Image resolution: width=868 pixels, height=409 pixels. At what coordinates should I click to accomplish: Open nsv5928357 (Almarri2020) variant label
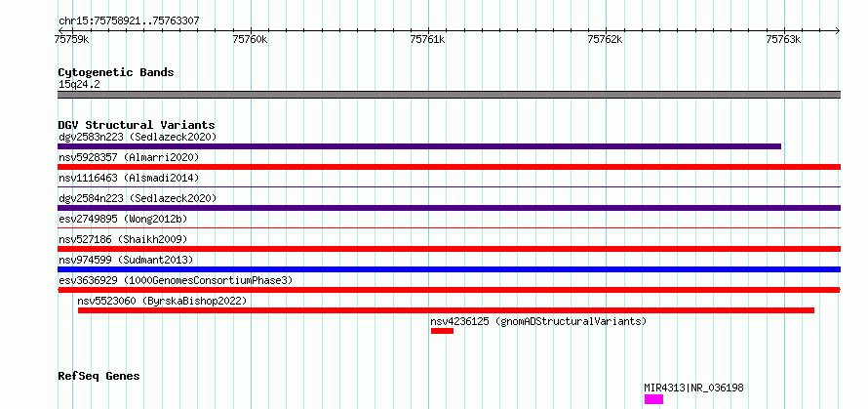tap(129, 157)
